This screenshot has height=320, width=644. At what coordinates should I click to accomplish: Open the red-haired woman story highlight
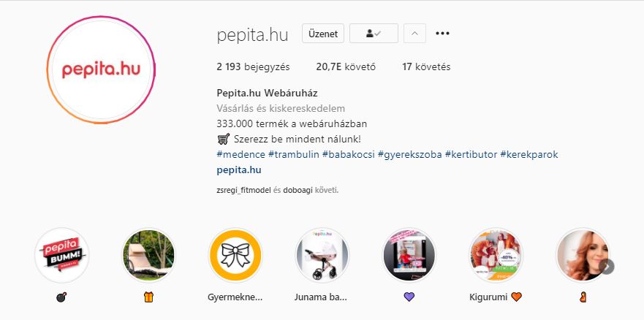tap(583, 255)
